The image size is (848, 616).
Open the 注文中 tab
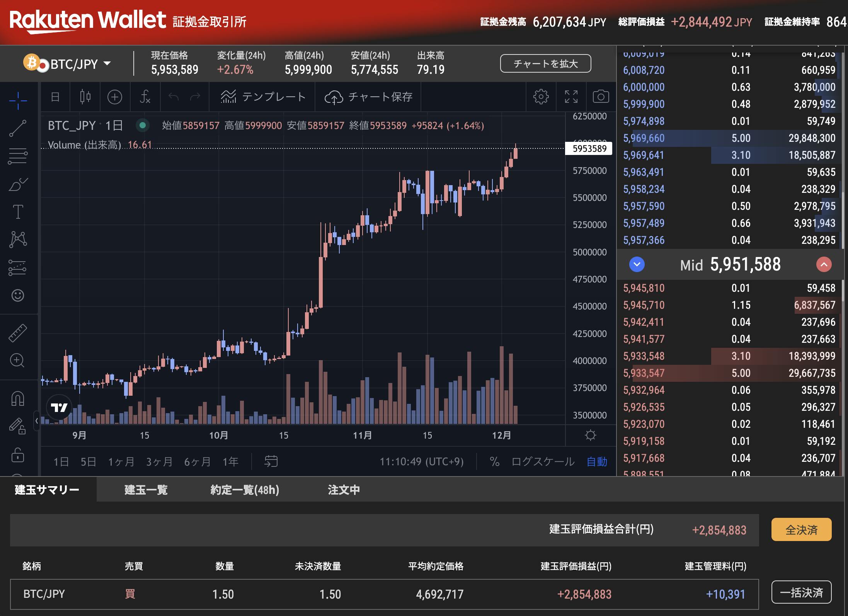[343, 490]
